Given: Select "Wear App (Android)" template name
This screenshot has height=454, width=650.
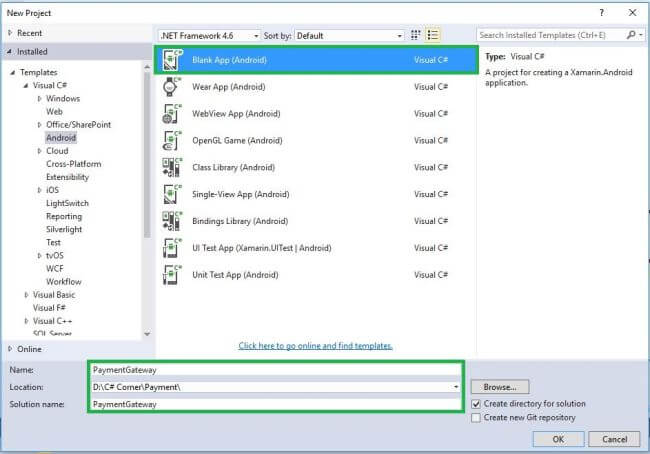Looking at the screenshot, I should point(229,87).
